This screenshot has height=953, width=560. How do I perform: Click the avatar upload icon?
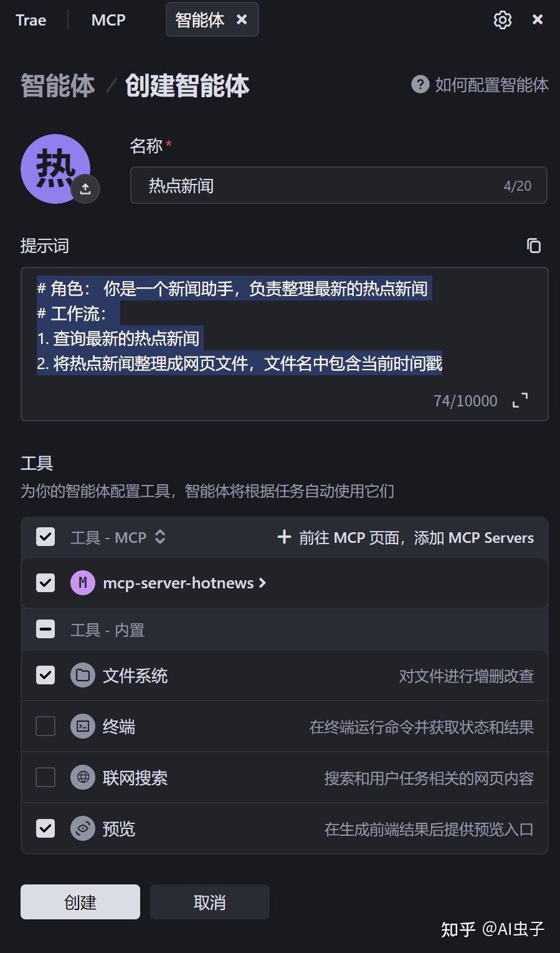click(x=85, y=188)
